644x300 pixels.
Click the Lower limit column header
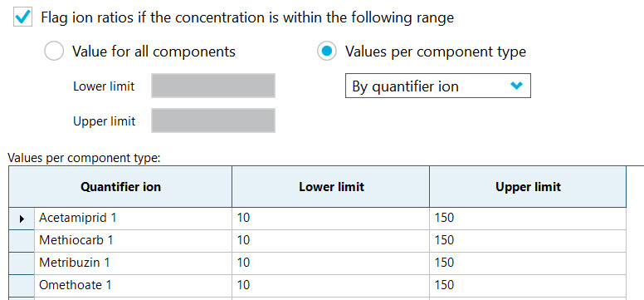tap(331, 187)
